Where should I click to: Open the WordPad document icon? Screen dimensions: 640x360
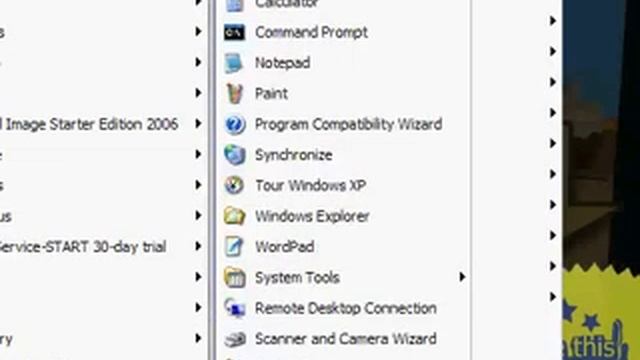coord(234,247)
